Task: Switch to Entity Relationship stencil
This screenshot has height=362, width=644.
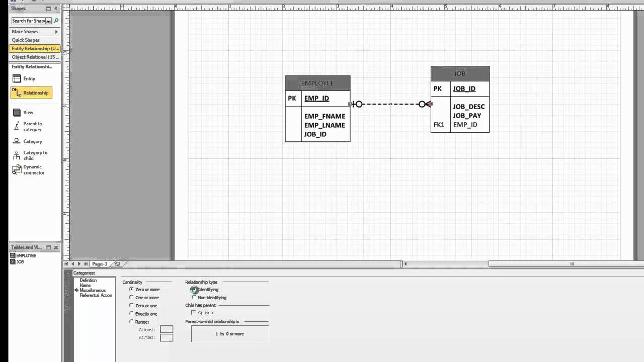Action: point(34,49)
